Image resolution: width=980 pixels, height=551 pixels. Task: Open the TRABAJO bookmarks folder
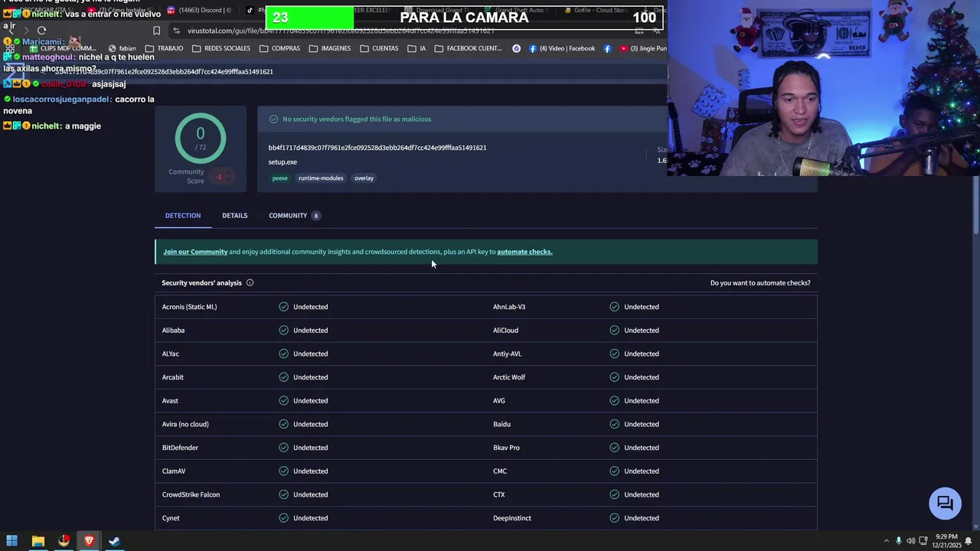(165, 48)
